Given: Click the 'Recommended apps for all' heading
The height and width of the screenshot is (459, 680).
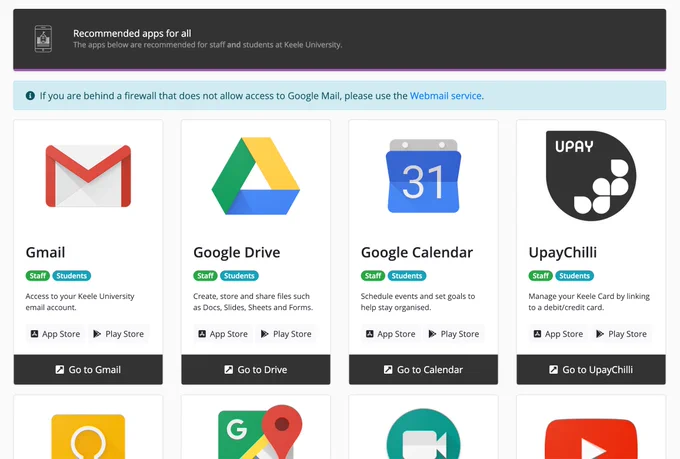Looking at the screenshot, I should (132, 33).
